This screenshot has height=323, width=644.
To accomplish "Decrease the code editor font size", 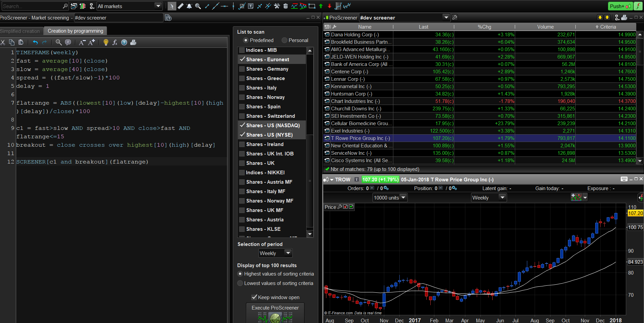I will click(x=82, y=42).
